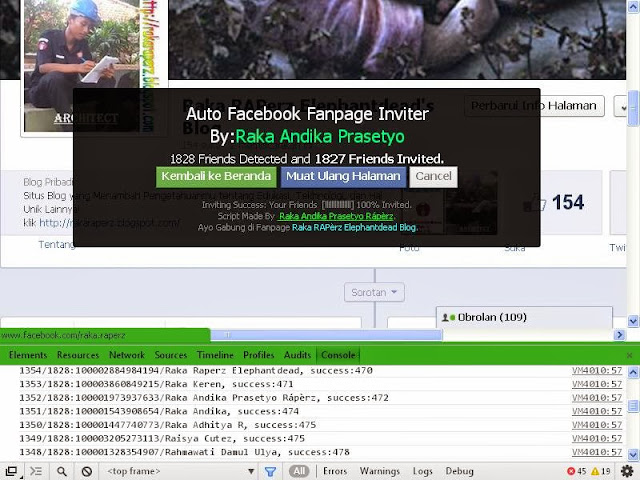
Task: Click the console filter funnel icon
Action: (270, 472)
